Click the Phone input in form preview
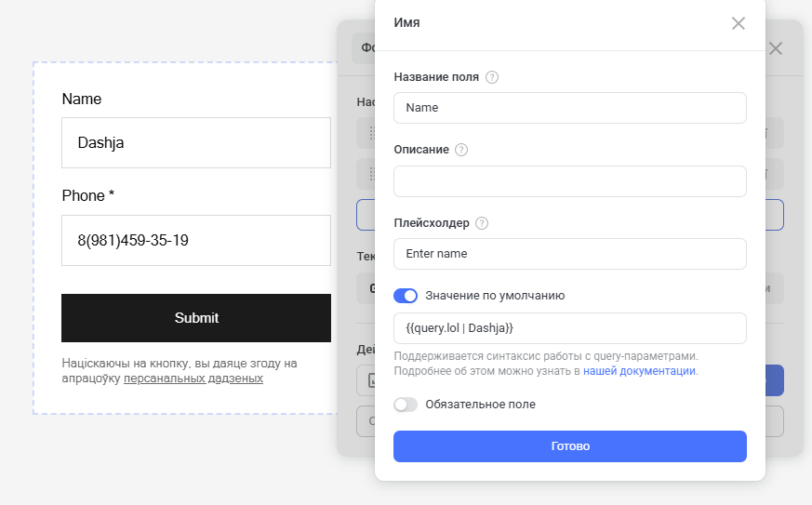The height and width of the screenshot is (505, 812). [x=196, y=240]
